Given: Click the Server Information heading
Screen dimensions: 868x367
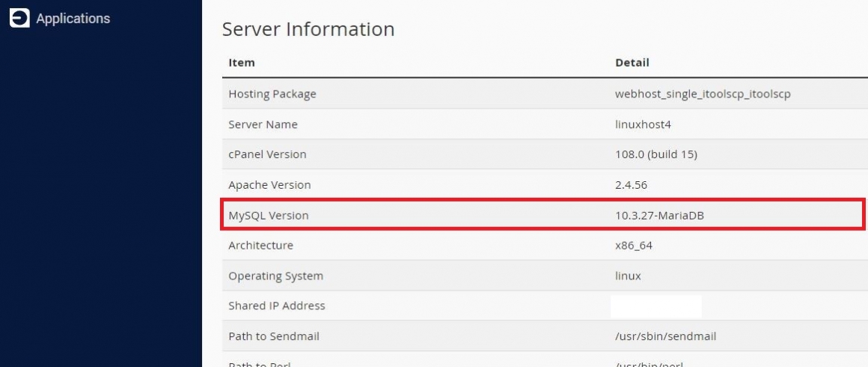Looking at the screenshot, I should pyautogui.click(x=308, y=28).
